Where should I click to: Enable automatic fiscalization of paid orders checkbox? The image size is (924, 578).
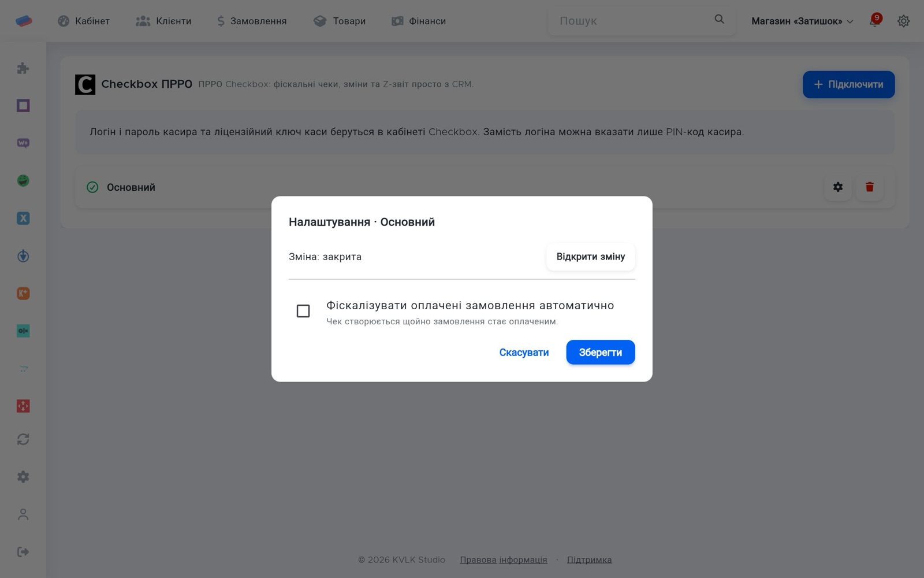pos(303,311)
